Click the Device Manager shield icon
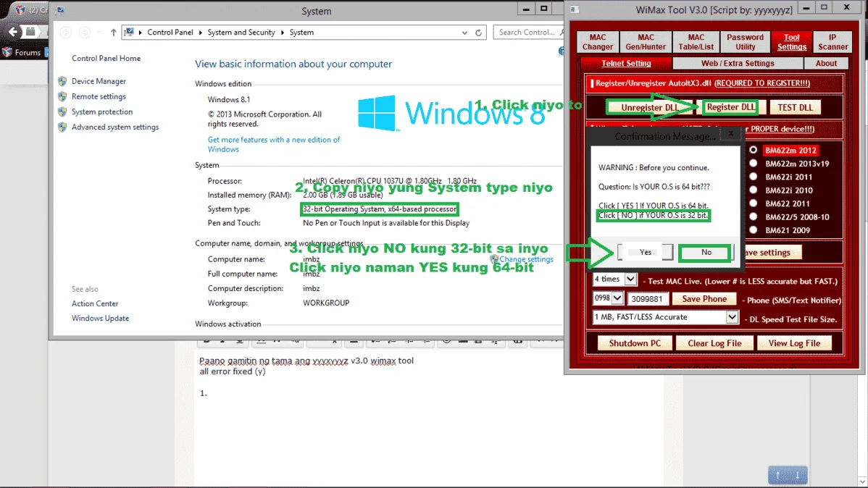This screenshot has width=868, height=488. (x=62, y=81)
